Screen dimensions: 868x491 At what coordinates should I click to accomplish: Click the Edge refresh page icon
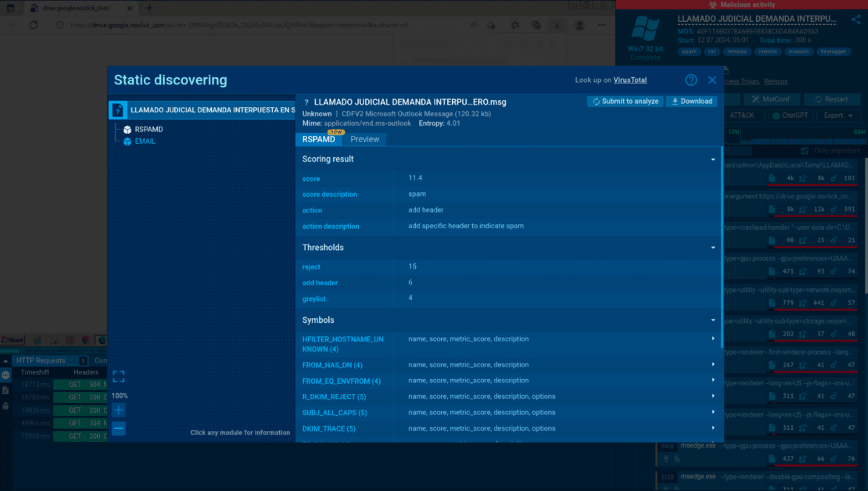(33, 25)
